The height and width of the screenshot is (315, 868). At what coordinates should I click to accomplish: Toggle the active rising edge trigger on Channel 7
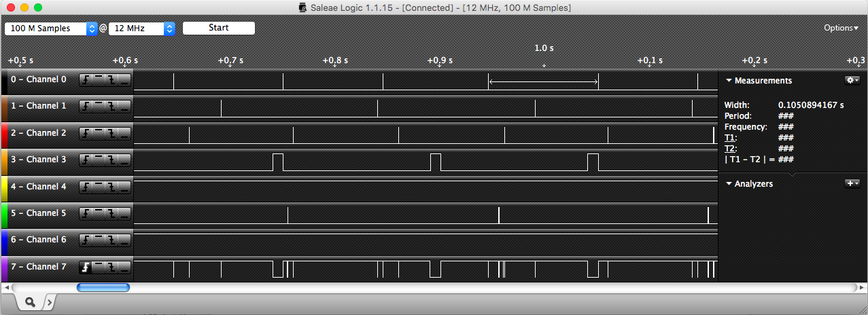point(86,267)
